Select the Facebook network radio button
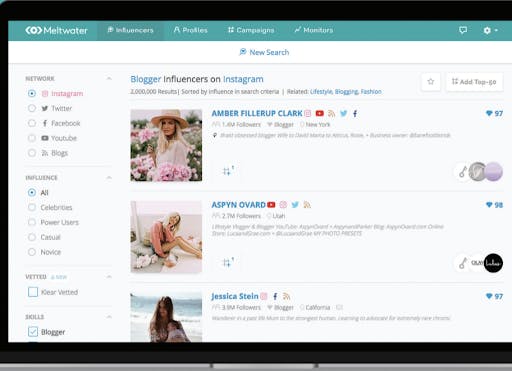Screen dimensions: 512x371 [x=32, y=123]
